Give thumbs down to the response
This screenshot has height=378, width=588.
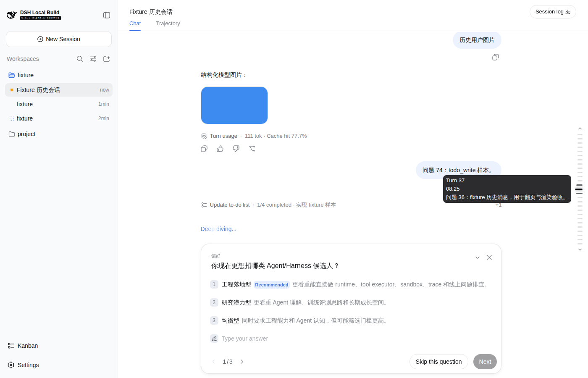point(236,149)
